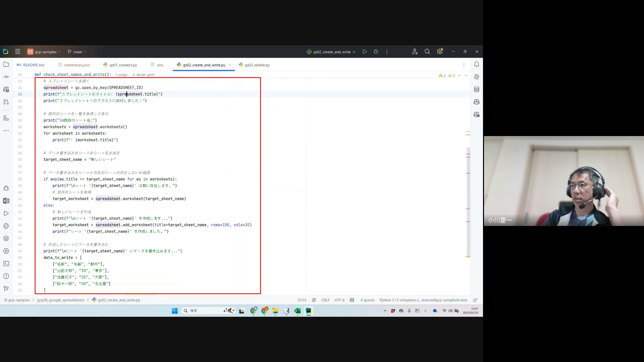644x362 pixels.
Task: Switch to the gs01_connect.py tab
Action: (123, 65)
